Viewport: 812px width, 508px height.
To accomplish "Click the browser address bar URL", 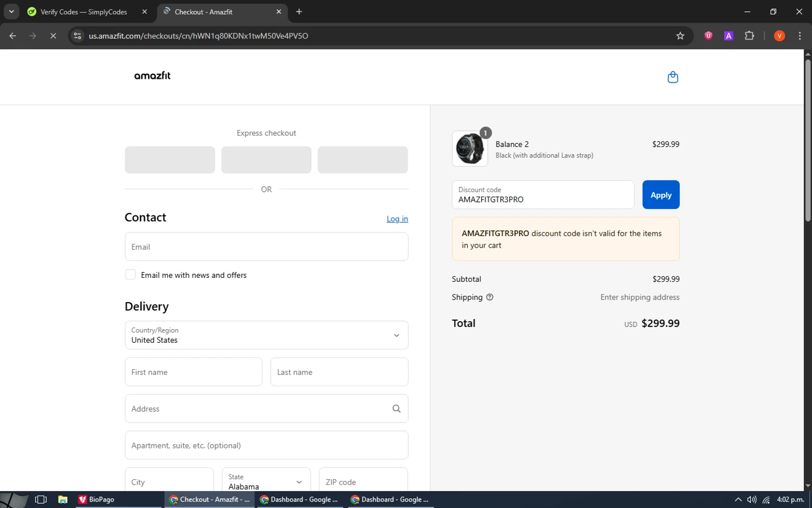I will pos(199,36).
